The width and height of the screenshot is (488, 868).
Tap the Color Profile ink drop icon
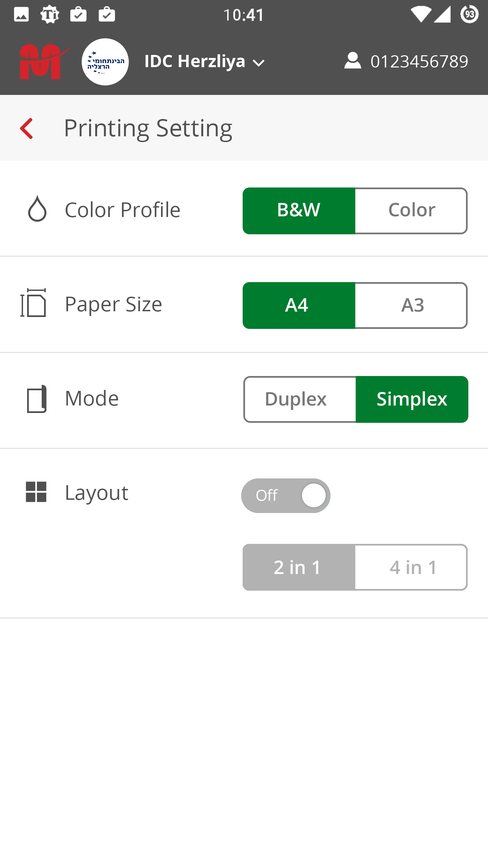point(37,209)
